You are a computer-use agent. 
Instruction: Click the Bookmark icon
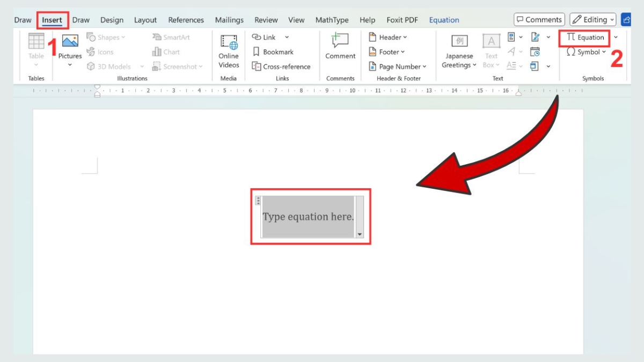click(x=257, y=52)
